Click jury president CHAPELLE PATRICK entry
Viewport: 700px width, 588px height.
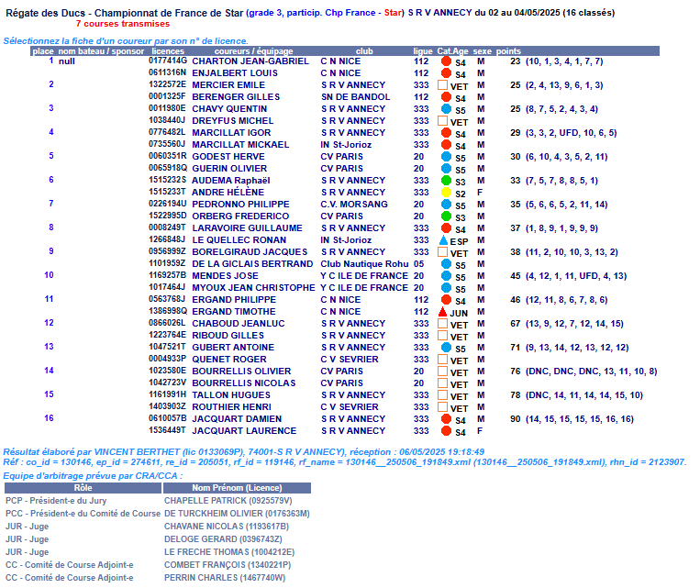click(x=226, y=502)
